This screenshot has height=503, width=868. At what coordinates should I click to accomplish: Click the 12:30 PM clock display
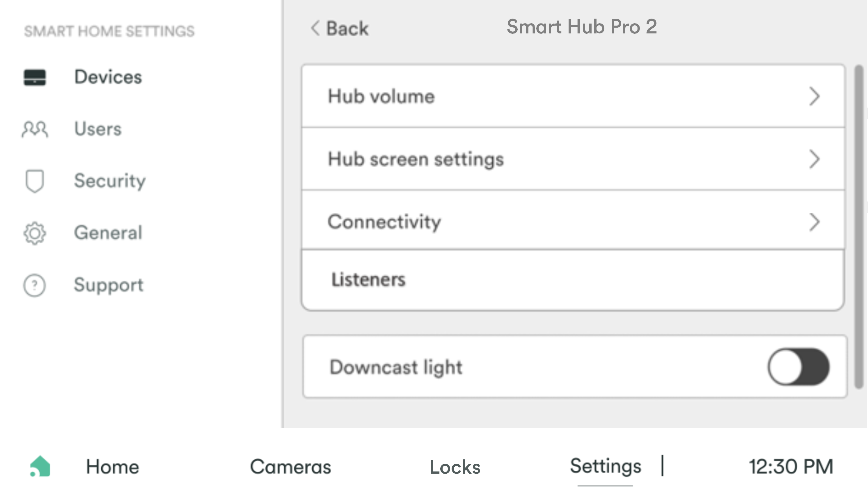tap(791, 467)
